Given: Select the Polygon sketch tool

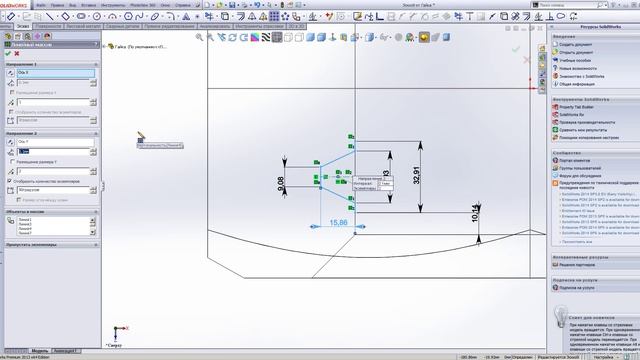Looking at the screenshot, I should pos(128,16).
